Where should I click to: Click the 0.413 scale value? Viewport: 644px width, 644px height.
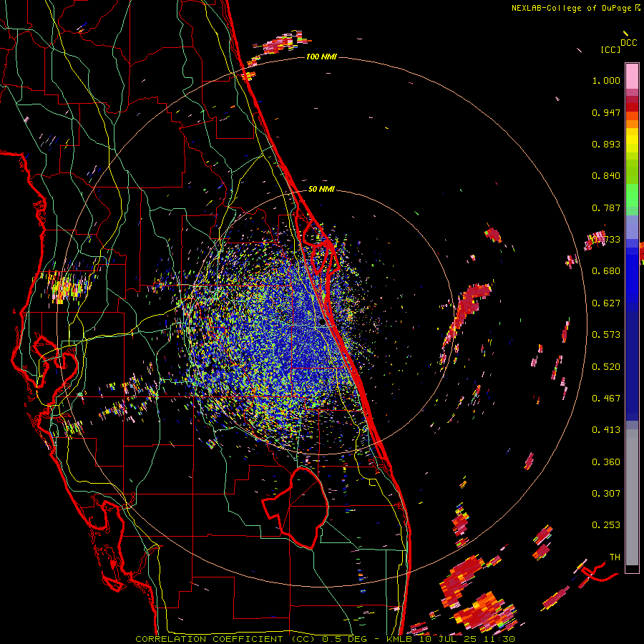click(606, 430)
